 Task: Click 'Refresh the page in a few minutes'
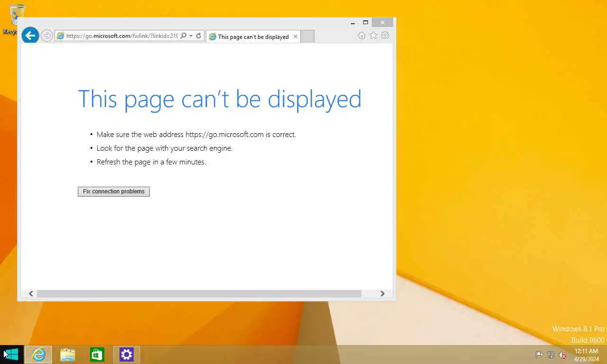[151, 162]
